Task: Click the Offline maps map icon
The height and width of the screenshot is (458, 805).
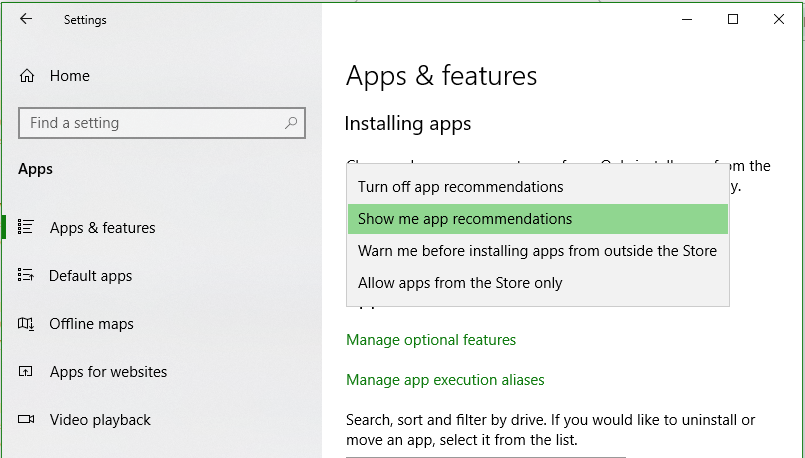Action: click(27, 323)
